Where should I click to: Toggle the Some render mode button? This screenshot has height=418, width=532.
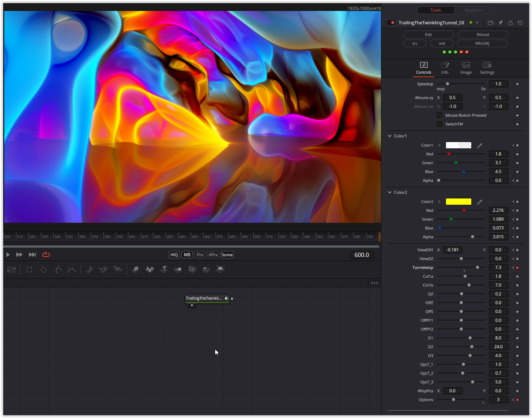(x=227, y=255)
